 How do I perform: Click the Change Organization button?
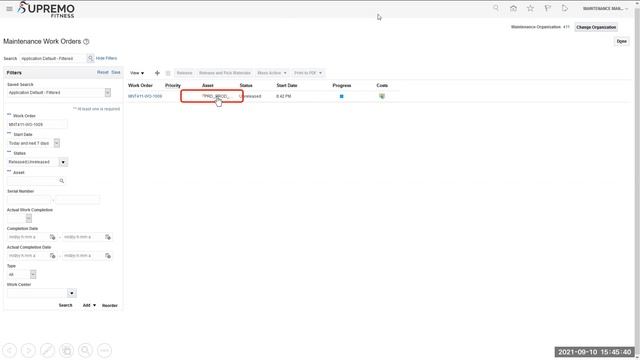point(596,27)
